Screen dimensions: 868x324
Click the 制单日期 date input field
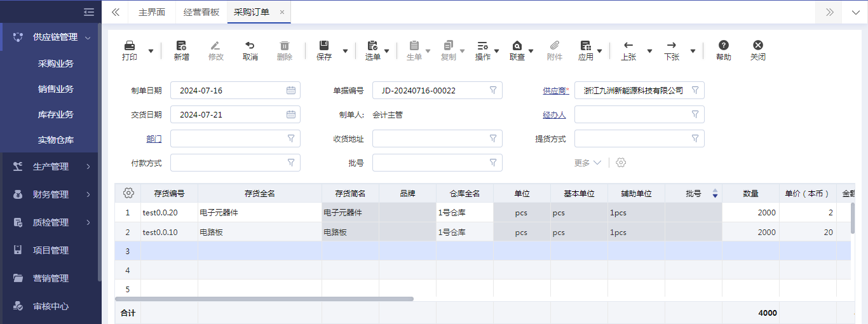(x=229, y=91)
